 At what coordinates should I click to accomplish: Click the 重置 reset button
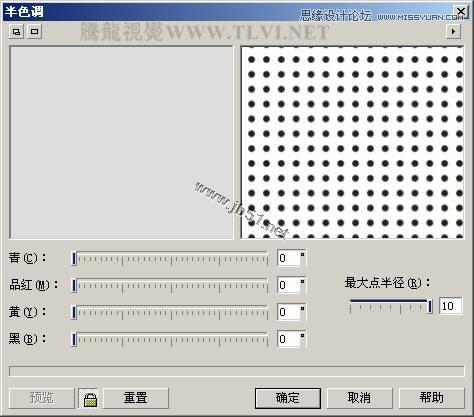(136, 398)
